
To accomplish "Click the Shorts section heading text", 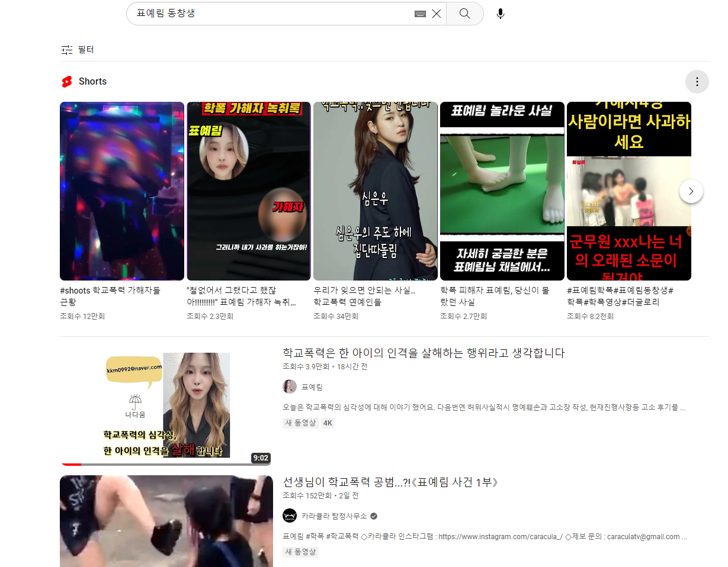I will [x=93, y=82].
